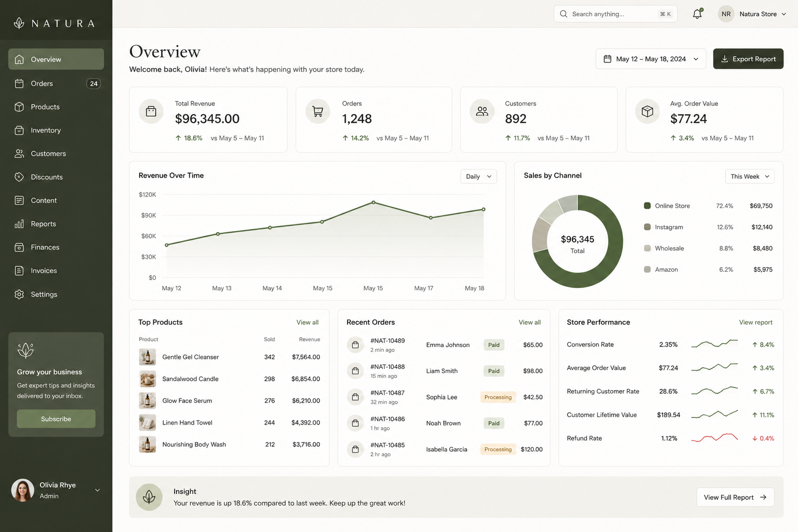Click the Orders calendar icon in sidebar
Image resolution: width=798 pixels, height=532 pixels.
click(19, 83)
